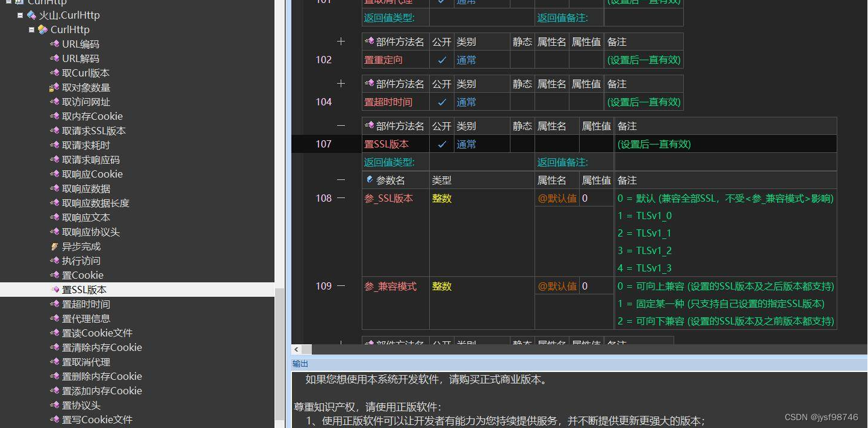Click the 取响应数据长度 method icon
The height and width of the screenshot is (428, 868).
[x=54, y=203]
